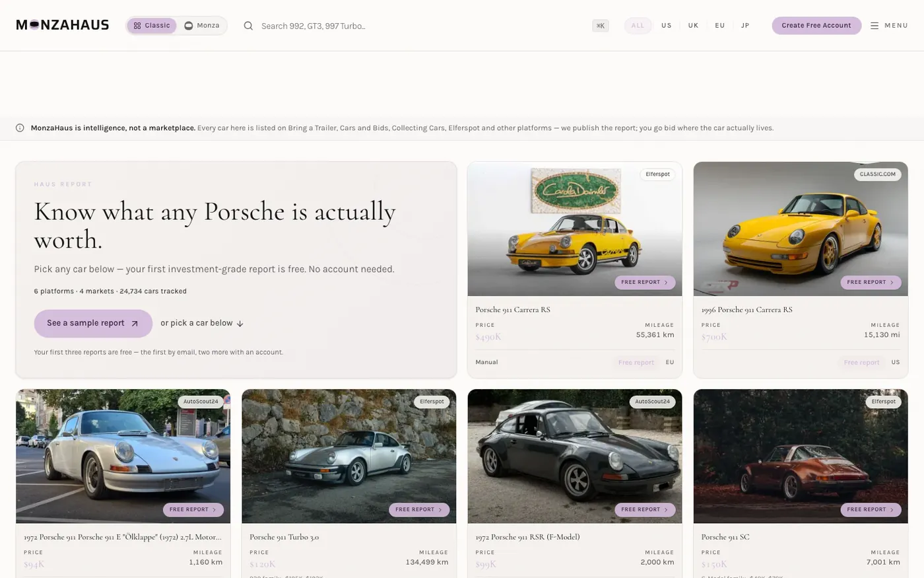Click the yellow Carrera RS Elferspot car photo
924x578 pixels.
pyautogui.click(x=575, y=229)
